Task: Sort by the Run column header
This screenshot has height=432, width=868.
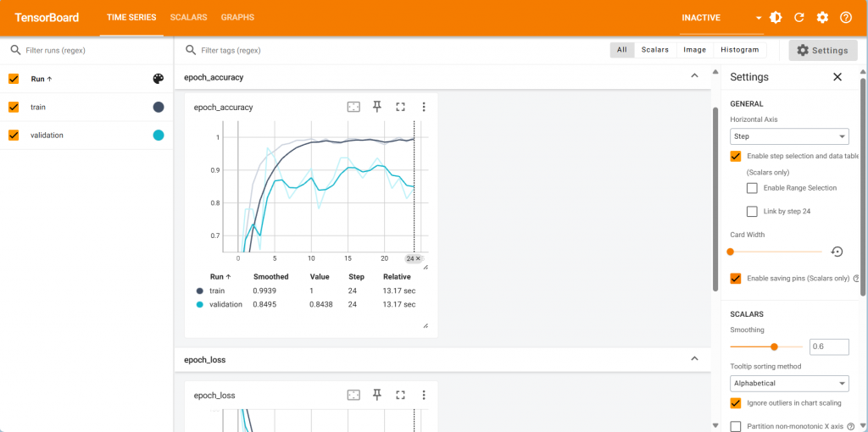Action: (42, 79)
